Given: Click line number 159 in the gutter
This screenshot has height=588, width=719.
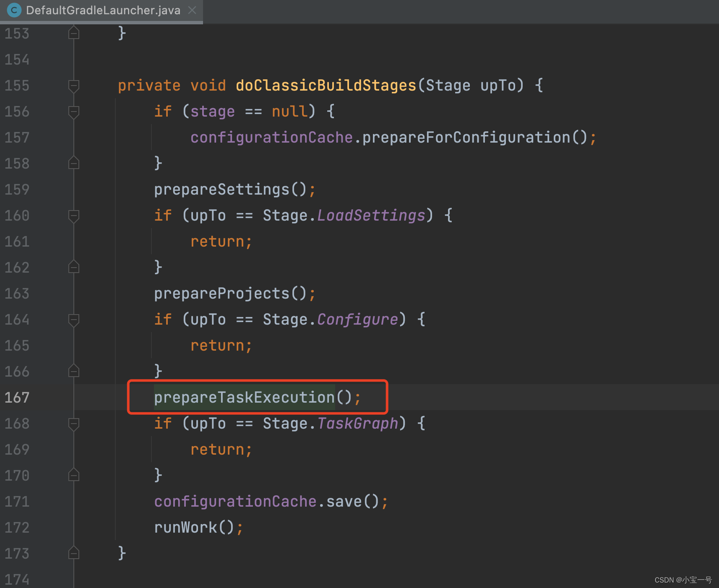Looking at the screenshot, I should 17,189.
